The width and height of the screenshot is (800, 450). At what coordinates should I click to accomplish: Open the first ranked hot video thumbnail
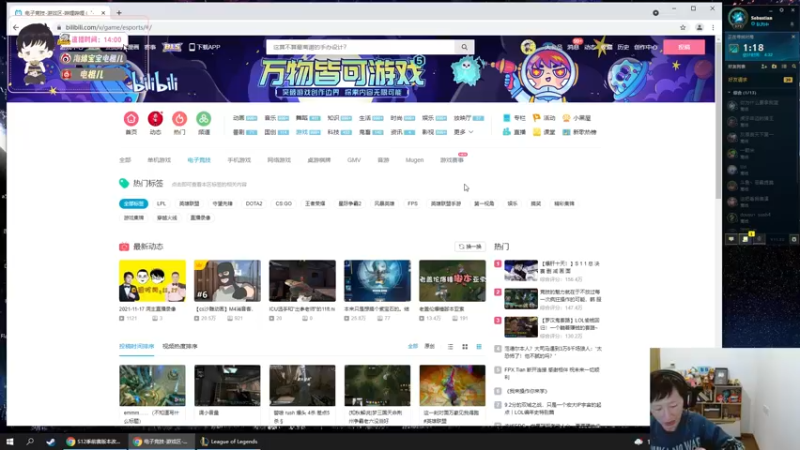[521, 270]
